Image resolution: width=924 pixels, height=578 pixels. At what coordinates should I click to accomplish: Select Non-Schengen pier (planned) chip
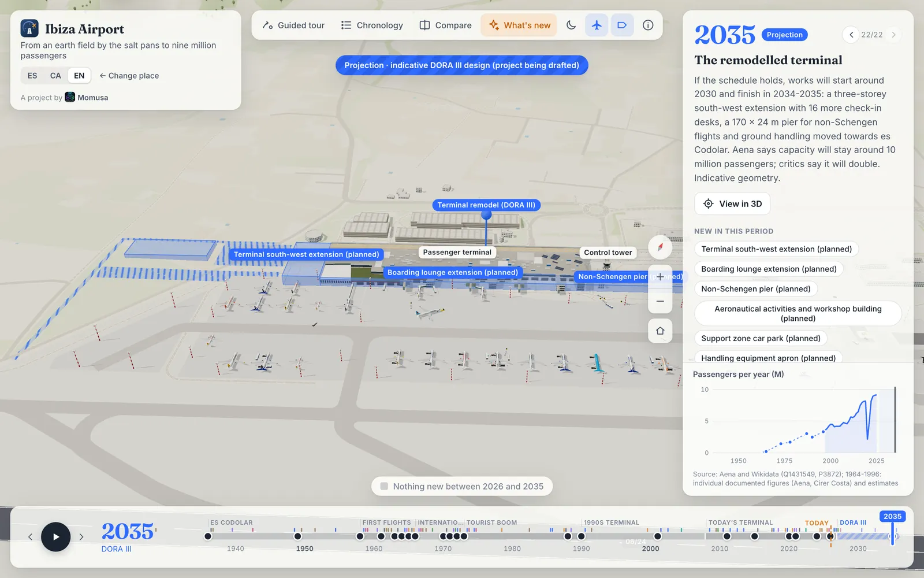(x=756, y=289)
